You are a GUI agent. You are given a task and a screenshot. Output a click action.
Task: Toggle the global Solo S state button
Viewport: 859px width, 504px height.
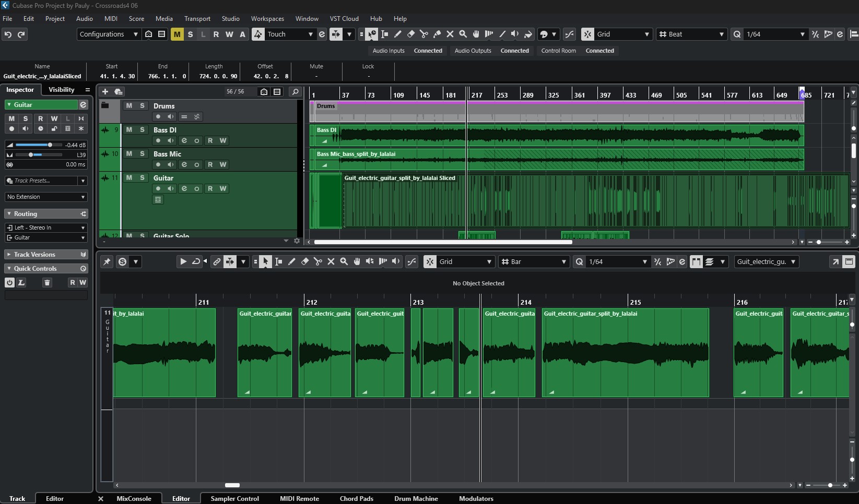point(190,34)
